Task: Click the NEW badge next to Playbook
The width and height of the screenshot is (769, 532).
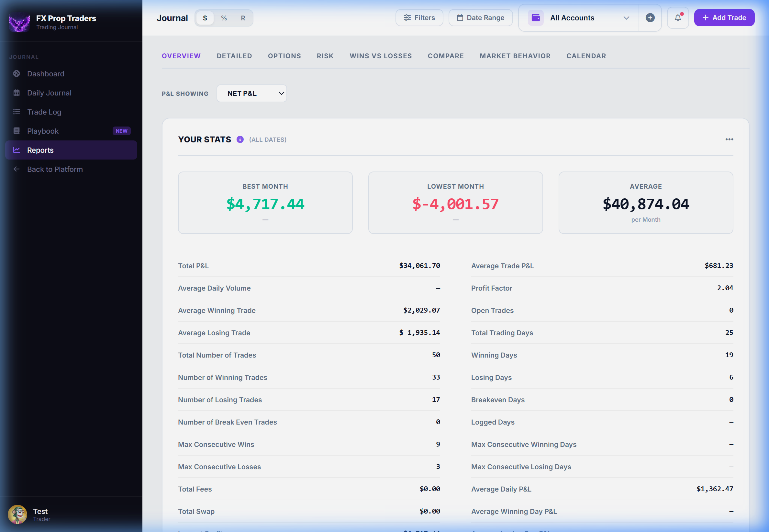Action: click(x=121, y=131)
